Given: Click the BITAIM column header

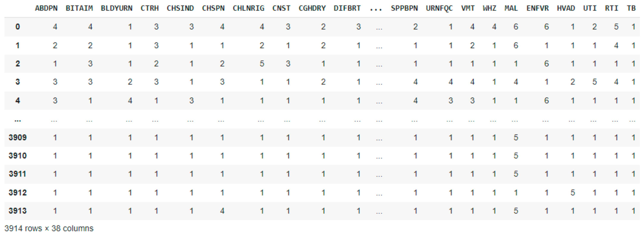Looking at the screenshot, I should point(79,8).
